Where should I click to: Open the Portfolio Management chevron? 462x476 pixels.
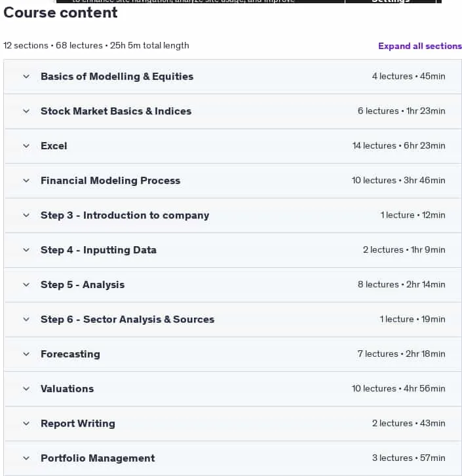(26, 458)
